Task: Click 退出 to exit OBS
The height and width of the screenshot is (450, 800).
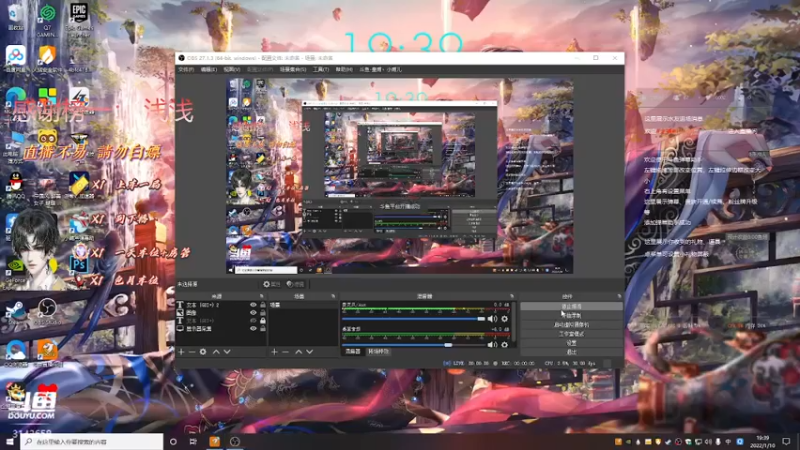Action: 571,352
